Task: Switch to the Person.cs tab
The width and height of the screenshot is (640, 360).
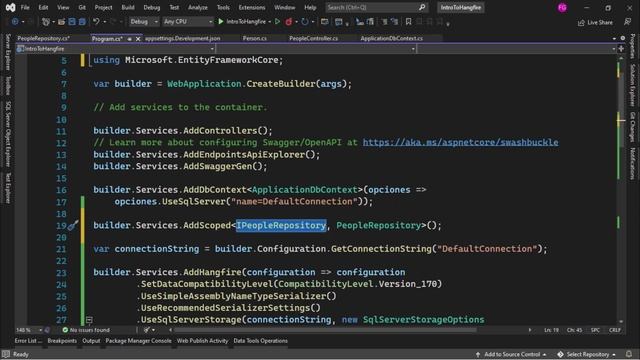Action: click(255, 38)
